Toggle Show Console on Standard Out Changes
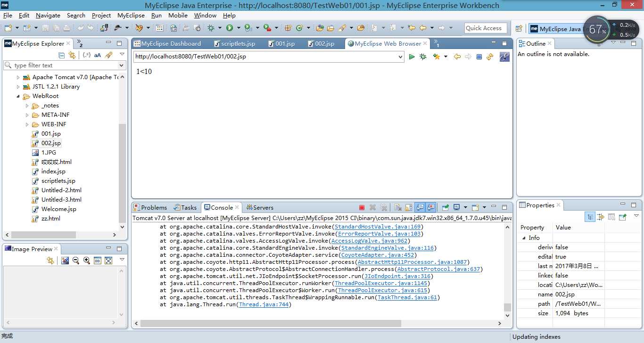The width and height of the screenshot is (644, 343). coord(420,207)
